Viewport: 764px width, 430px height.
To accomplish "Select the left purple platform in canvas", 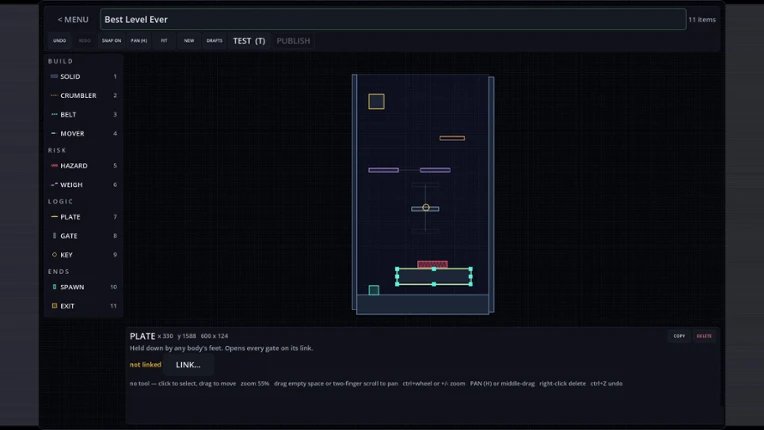I will [383, 170].
